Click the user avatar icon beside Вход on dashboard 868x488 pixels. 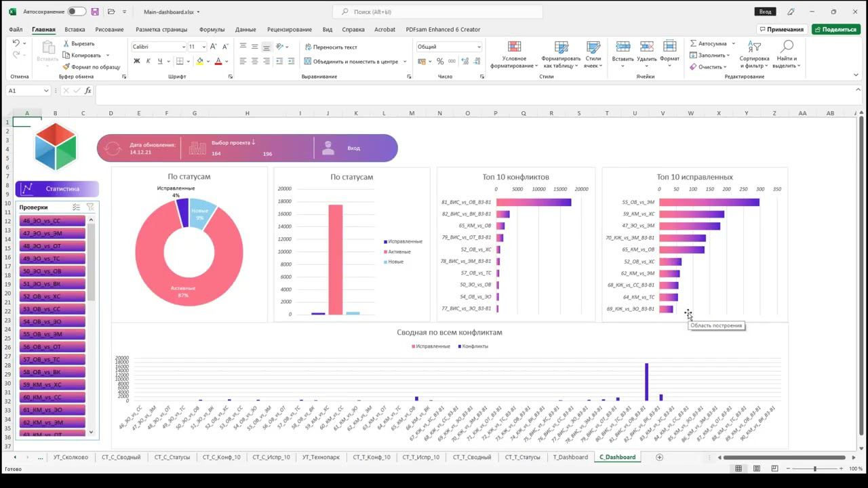pyautogui.click(x=328, y=148)
